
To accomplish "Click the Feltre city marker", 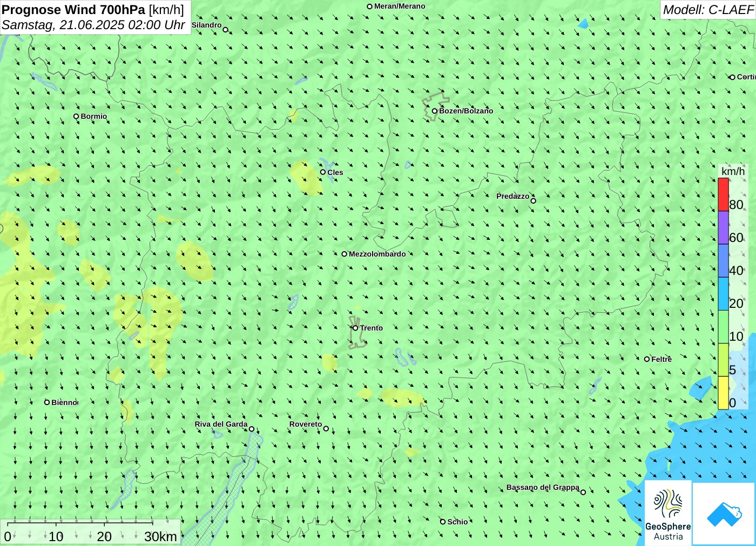I will [x=647, y=359].
